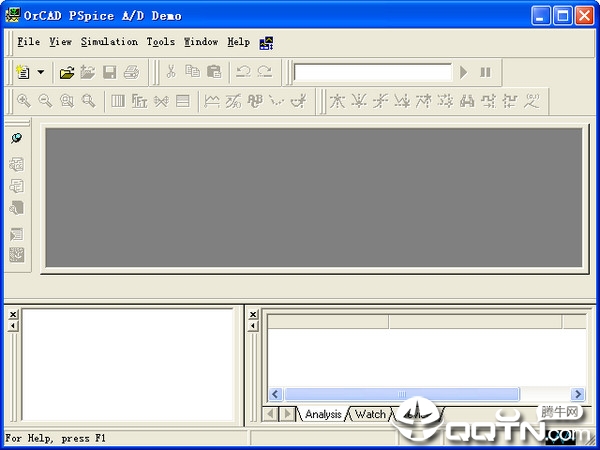Close the right status pane with X
Screen dimensions: 600x450
pos(253,314)
